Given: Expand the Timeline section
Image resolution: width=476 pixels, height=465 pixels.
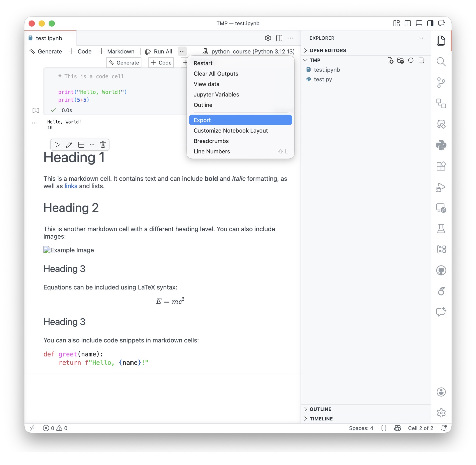Looking at the screenshot, I should tap(321, 419).
